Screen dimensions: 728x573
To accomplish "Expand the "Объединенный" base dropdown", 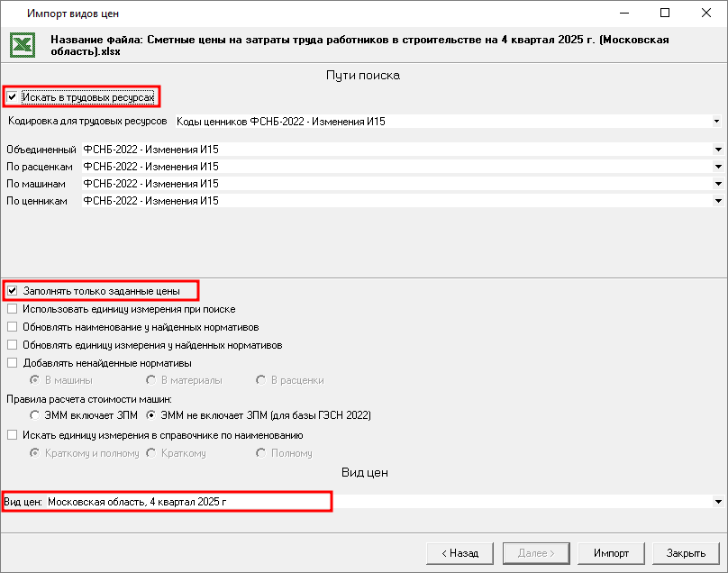I will point(718,150).
